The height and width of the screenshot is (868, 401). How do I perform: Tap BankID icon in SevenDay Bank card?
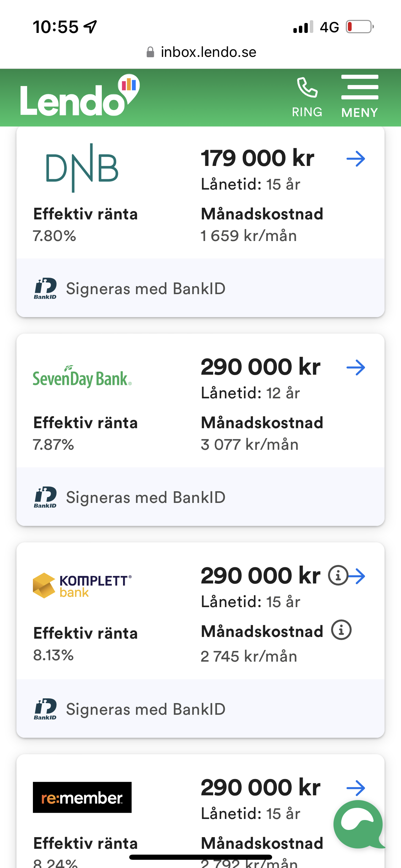tap(45, 497)
